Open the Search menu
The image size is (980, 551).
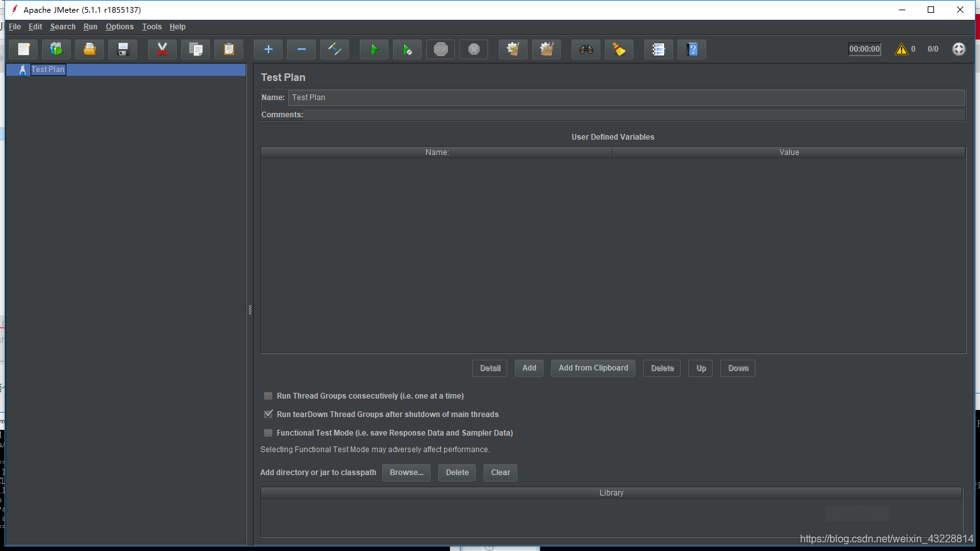click(x=63, y=27)
